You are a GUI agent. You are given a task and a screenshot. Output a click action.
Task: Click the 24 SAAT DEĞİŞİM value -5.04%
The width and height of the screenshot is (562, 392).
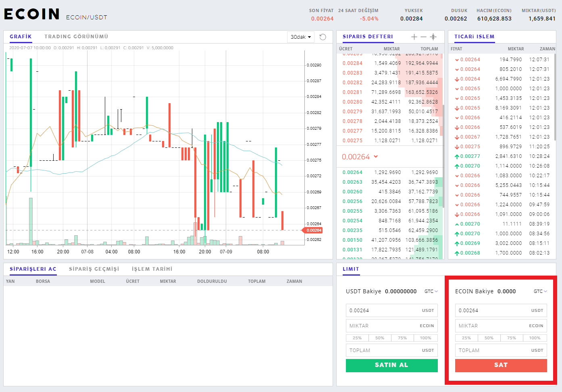[x=369, y=19]
